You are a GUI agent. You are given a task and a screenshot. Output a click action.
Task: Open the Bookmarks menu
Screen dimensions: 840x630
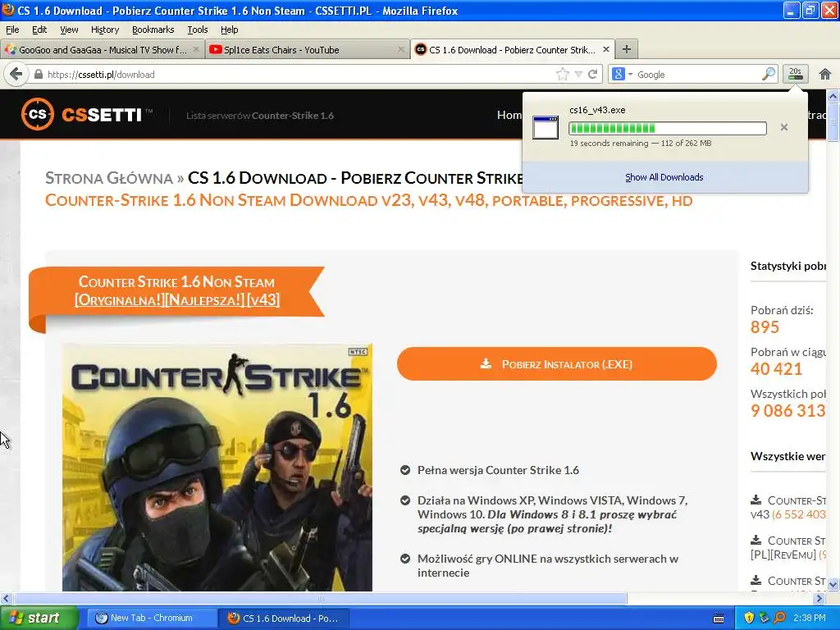pyautogui.click(x=153, y=30)
